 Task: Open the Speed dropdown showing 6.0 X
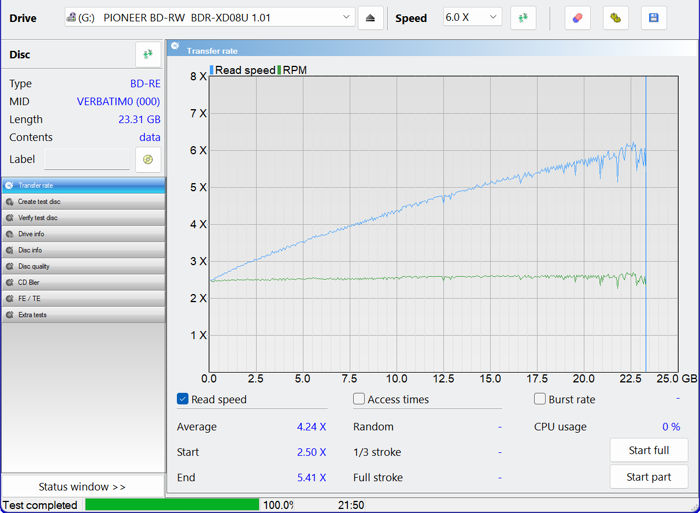coord(472,18)
